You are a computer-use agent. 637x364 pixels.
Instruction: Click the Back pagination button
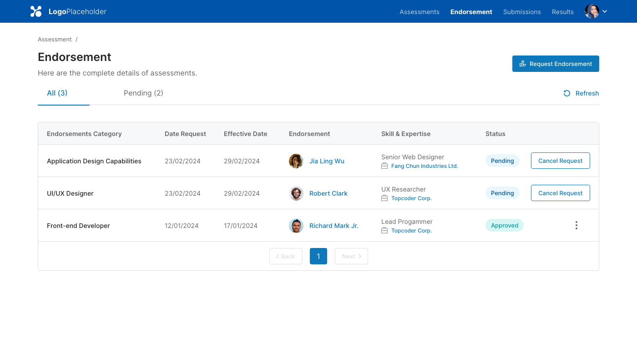tap(286, 256)
